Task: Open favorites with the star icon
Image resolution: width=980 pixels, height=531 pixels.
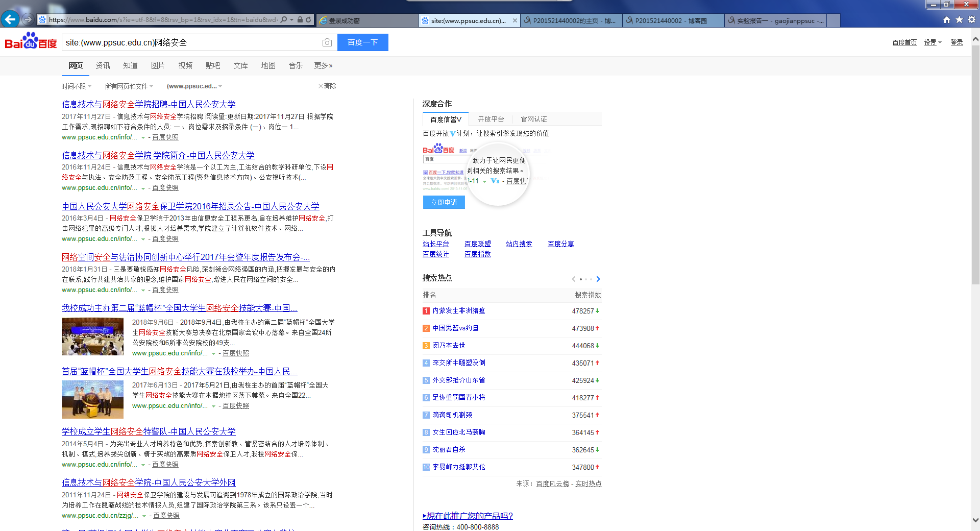Action: click(x=959, y=20)
